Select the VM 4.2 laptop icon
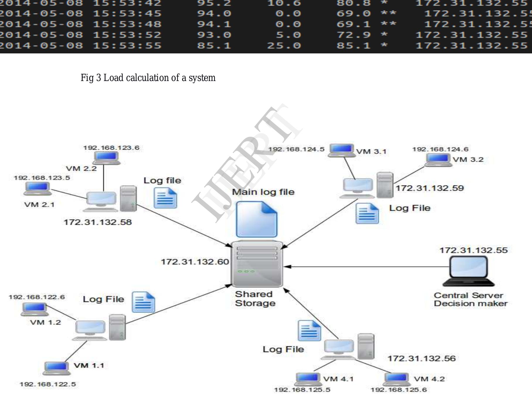Screen dimensions: 532x407 tap(397, 379)
